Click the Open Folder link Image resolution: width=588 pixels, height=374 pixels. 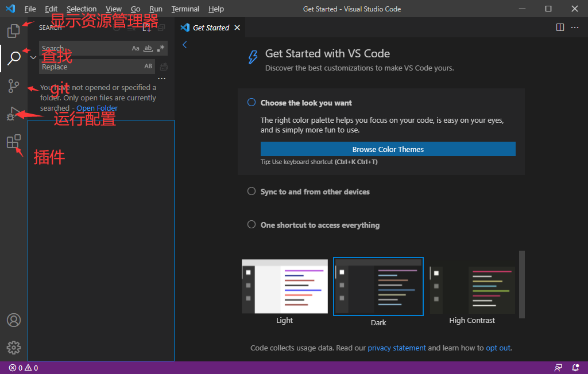tap(96, 108)
